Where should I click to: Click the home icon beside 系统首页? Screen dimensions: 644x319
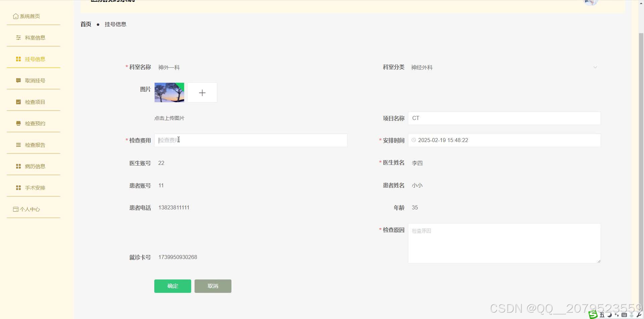tap(15, 16)
